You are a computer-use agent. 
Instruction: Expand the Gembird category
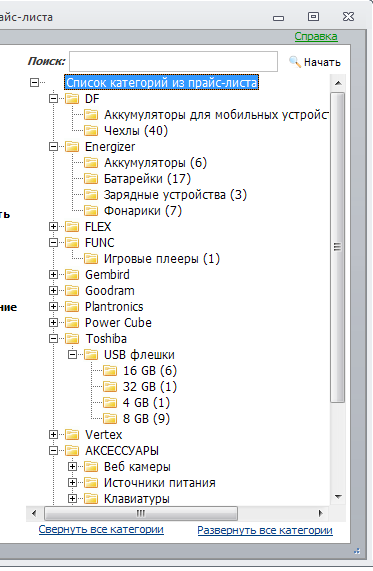click(x=53, y=275)
